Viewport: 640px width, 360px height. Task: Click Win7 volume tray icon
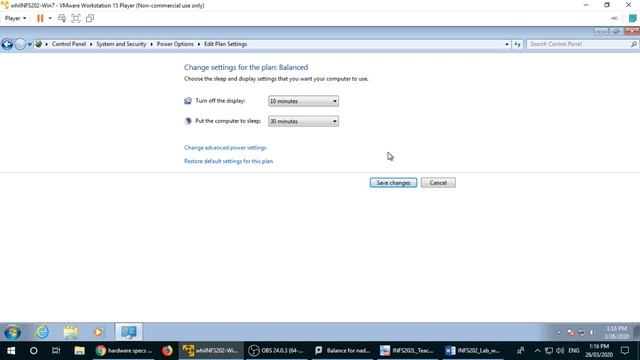pos(592,332)
